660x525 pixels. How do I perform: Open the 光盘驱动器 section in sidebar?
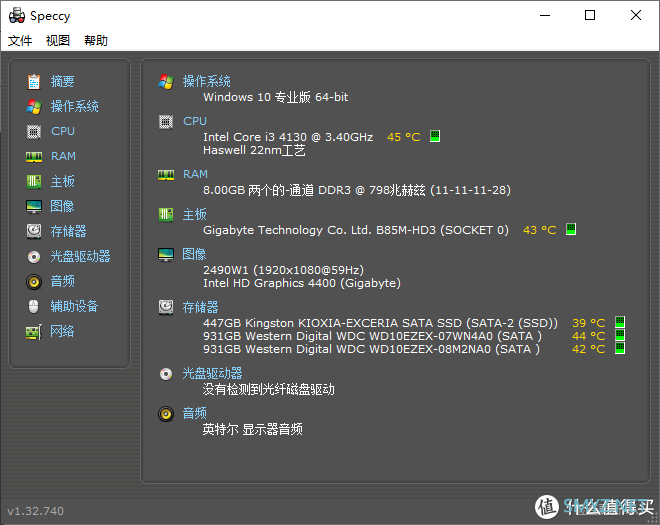(80, 256)
